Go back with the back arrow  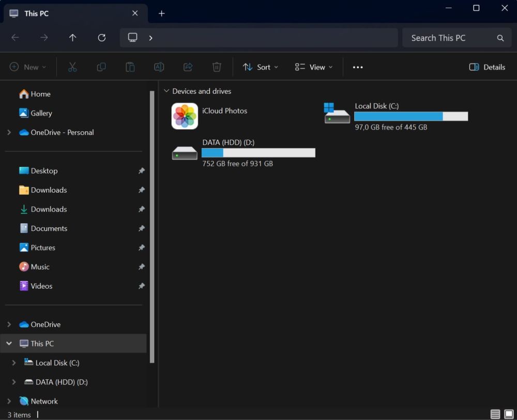pos(15,38)
